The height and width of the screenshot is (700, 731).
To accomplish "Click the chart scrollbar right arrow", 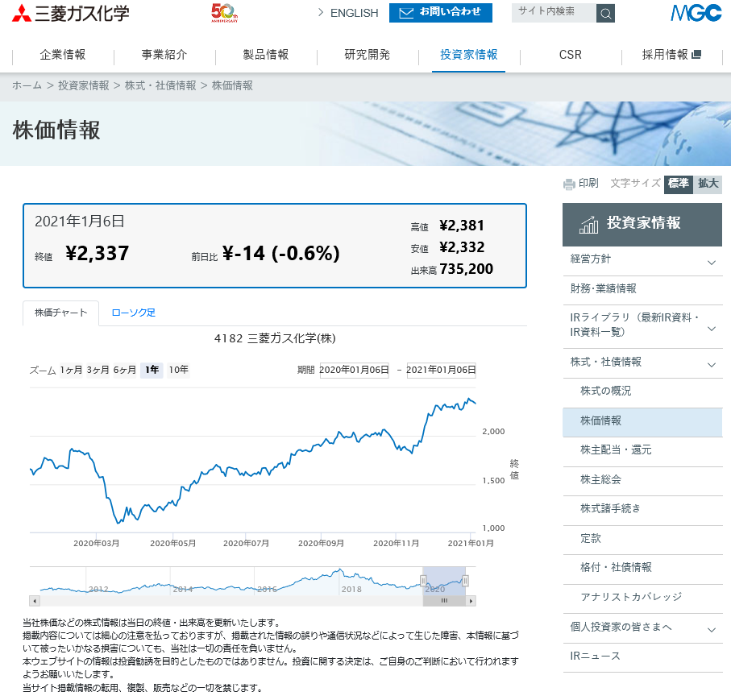I will pos(471,601).
